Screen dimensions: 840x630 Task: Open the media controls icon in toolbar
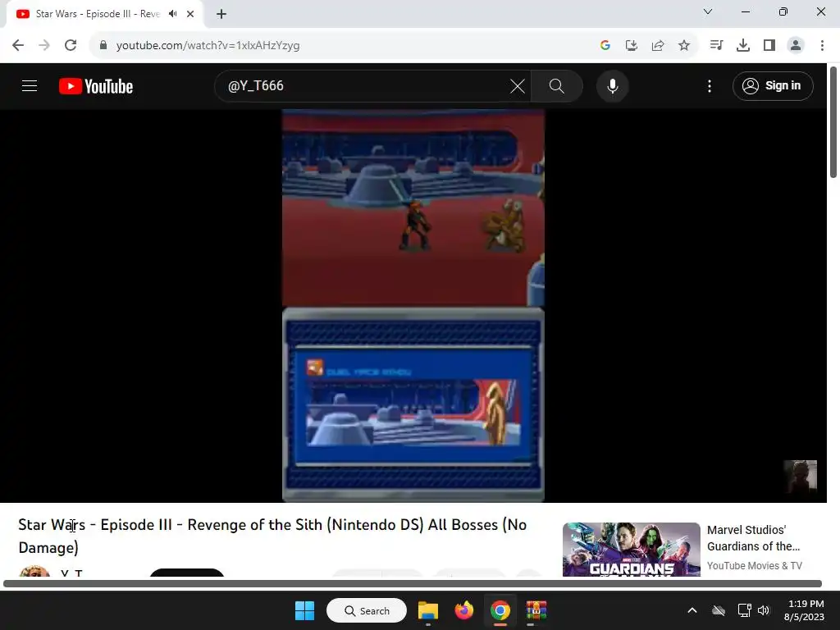(716, 45)
